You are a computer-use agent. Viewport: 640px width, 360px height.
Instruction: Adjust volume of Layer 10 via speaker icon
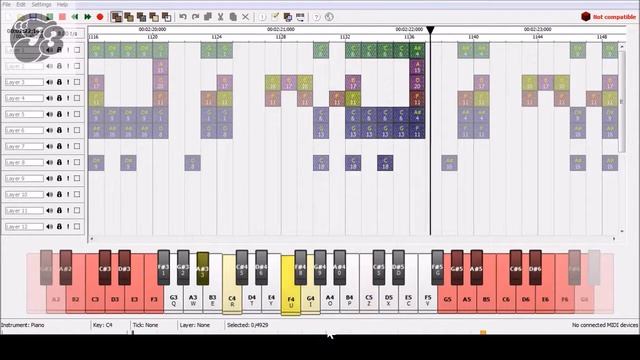coord(50,194)
